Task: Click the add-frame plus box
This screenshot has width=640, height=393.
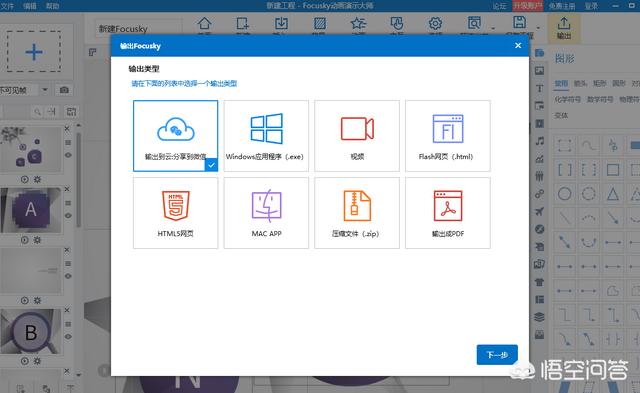Action: (34, 51)
